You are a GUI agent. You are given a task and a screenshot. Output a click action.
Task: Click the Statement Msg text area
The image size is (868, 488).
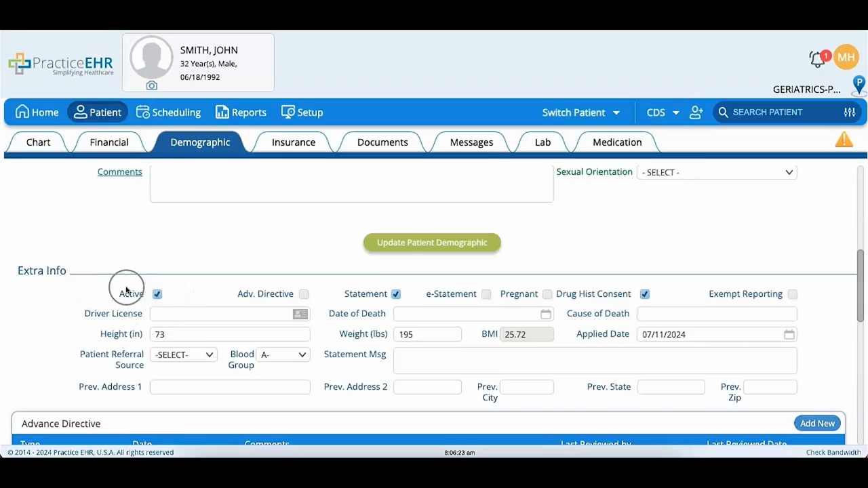click(595, 361)
